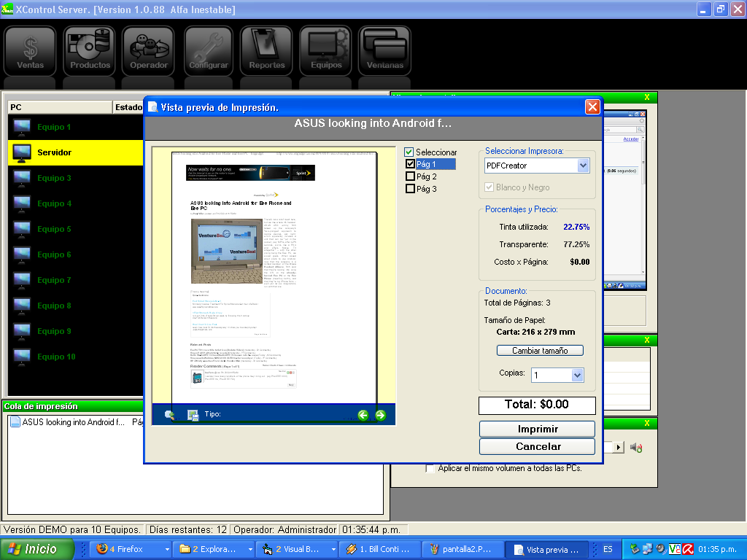The height and width of the screenshot is (560, 747).
Task: Click the Avira antivirus tray icon
Action: [688, 549]
